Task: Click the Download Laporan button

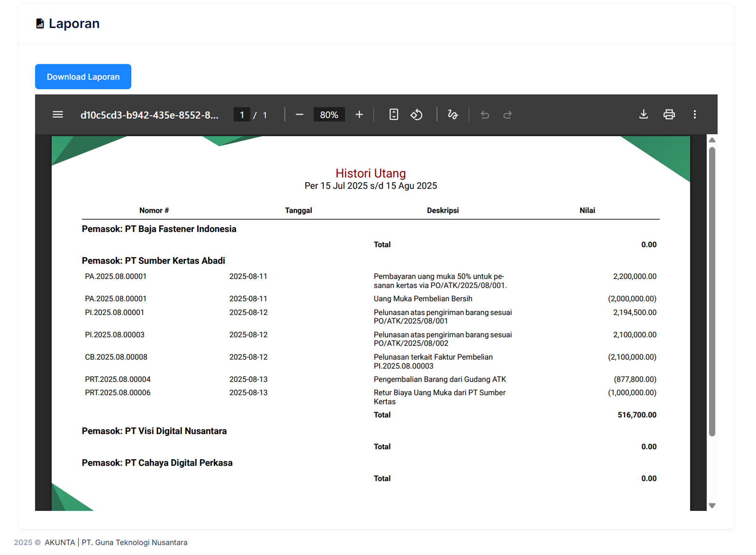Action: coord(83,77)
